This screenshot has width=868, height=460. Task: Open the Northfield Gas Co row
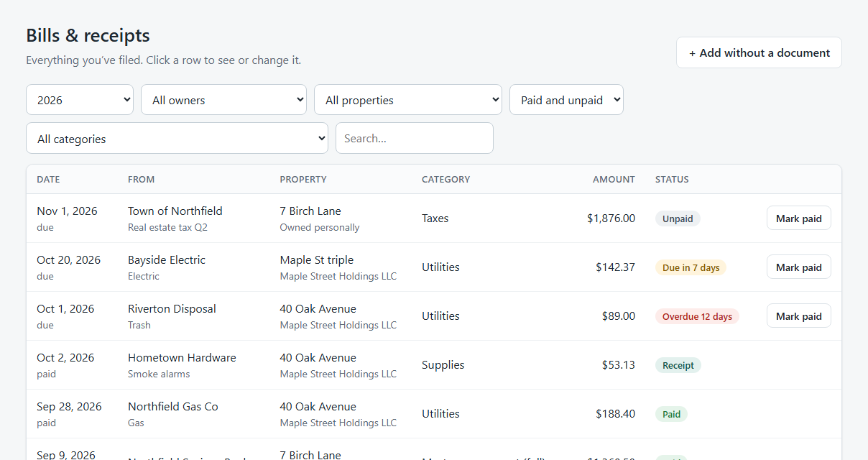click(434, 414)
